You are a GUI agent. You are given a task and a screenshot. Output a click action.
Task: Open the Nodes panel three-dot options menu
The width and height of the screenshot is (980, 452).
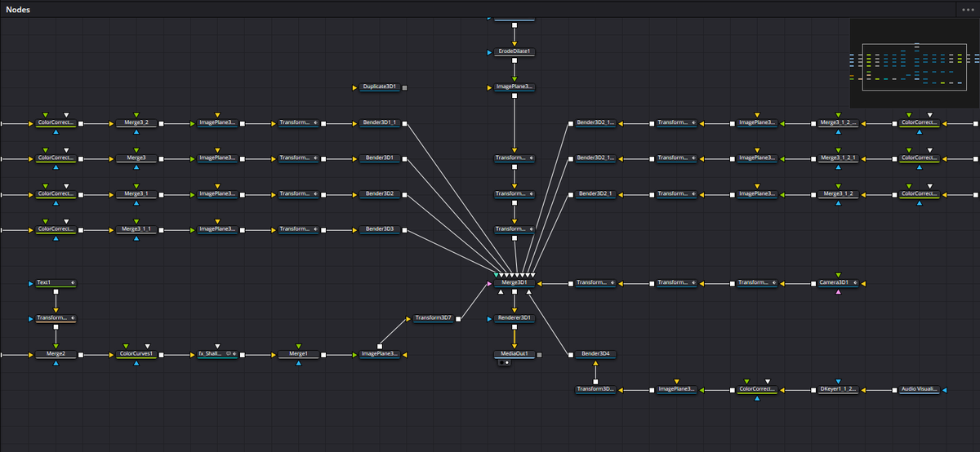(969, 8)
